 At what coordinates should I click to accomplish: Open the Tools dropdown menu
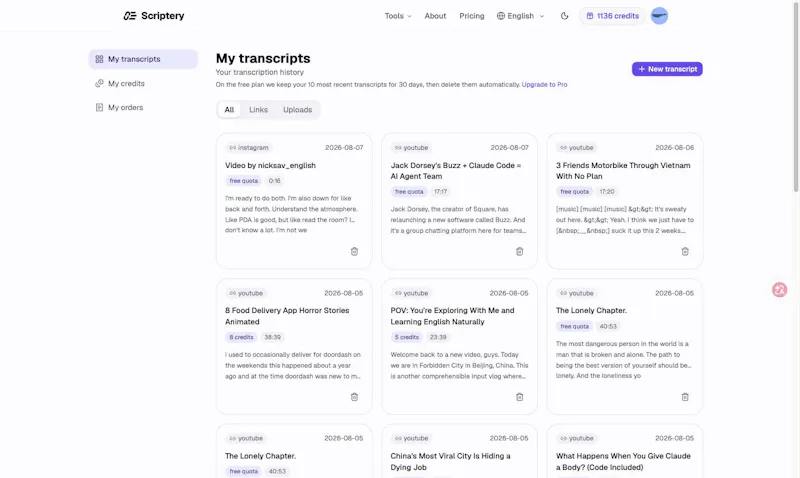pos(398,16)
